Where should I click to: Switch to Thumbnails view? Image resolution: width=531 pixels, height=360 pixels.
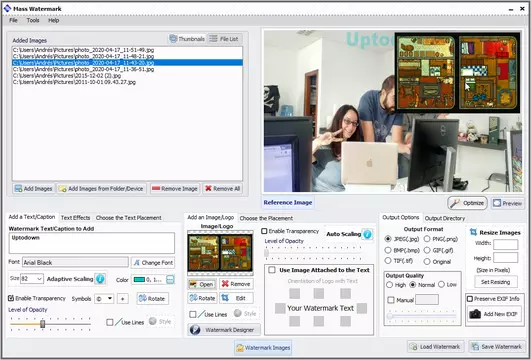coord(187,39)
